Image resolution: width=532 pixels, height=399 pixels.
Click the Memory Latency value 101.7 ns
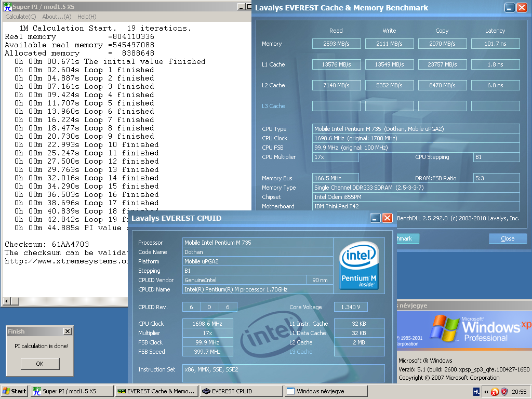495,44
